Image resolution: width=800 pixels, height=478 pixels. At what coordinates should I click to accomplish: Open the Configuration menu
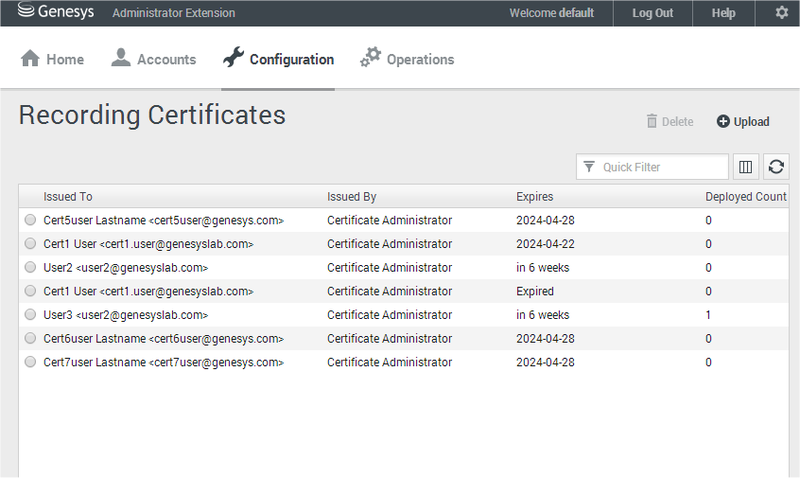(x=278, y=59)
